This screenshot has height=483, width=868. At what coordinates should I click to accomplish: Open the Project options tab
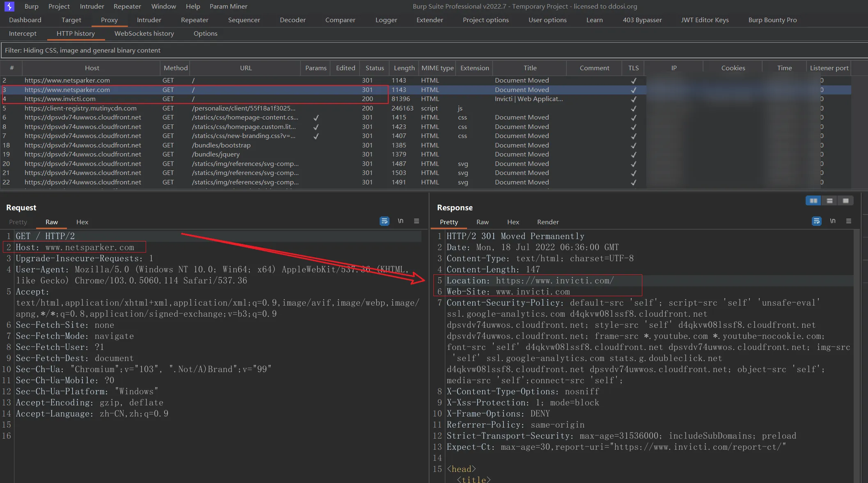point(486,20)
